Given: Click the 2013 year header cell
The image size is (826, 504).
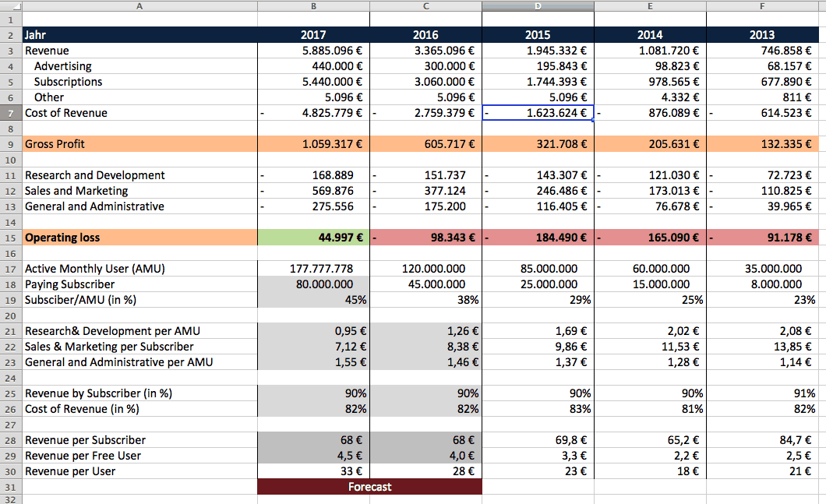Looking at the screenshot, I should coord(762,35).
